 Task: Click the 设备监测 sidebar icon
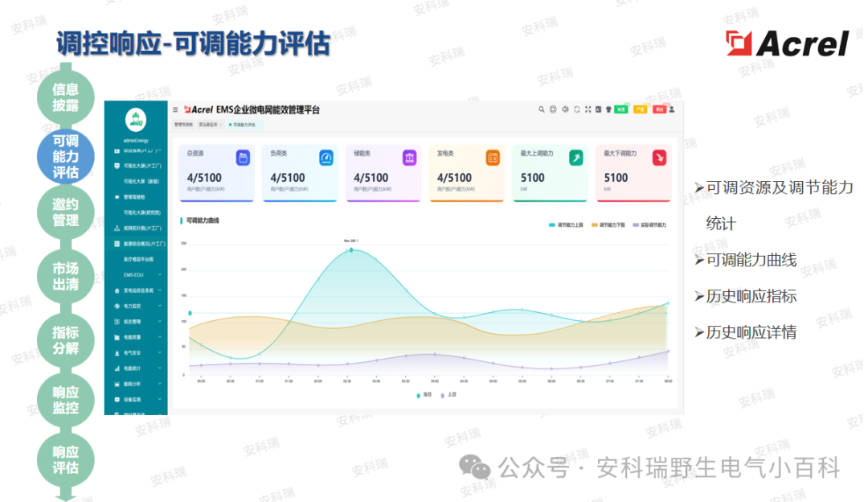pyautogui.click(x=117, y=400)
